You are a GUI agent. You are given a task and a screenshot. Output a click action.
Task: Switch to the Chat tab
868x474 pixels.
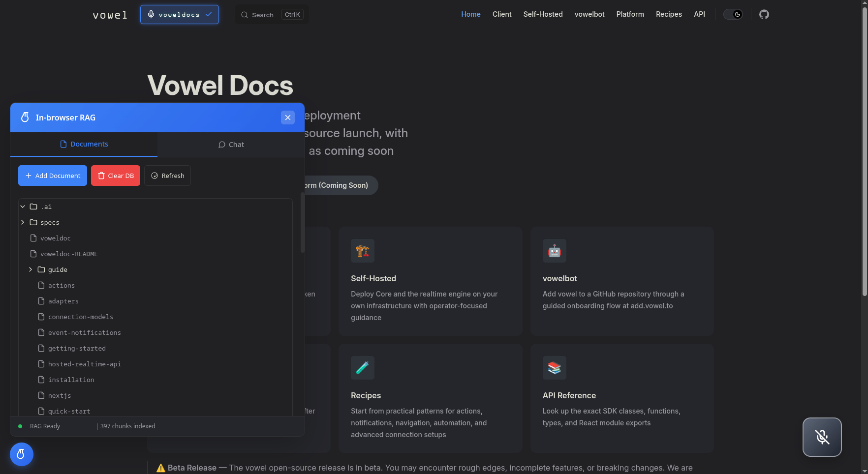[231, 145]
